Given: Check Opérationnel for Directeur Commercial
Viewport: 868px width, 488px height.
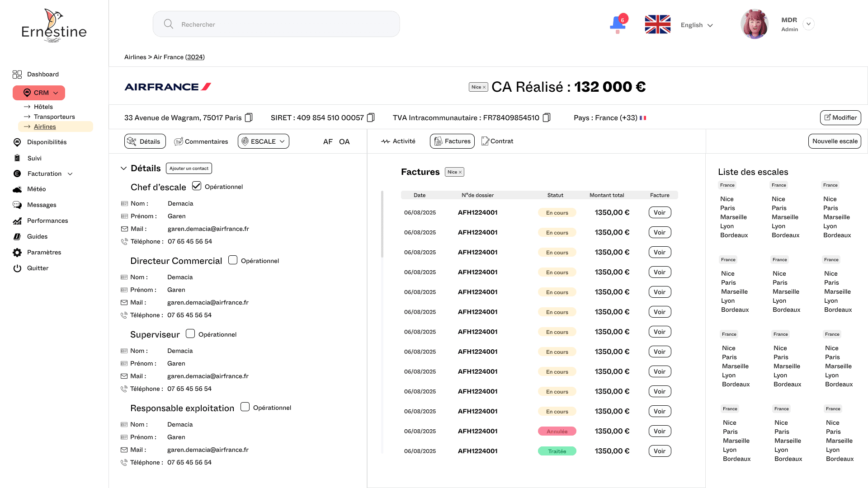Looking at the screenshot, I should pyautogui.click(x=233, y=260).
